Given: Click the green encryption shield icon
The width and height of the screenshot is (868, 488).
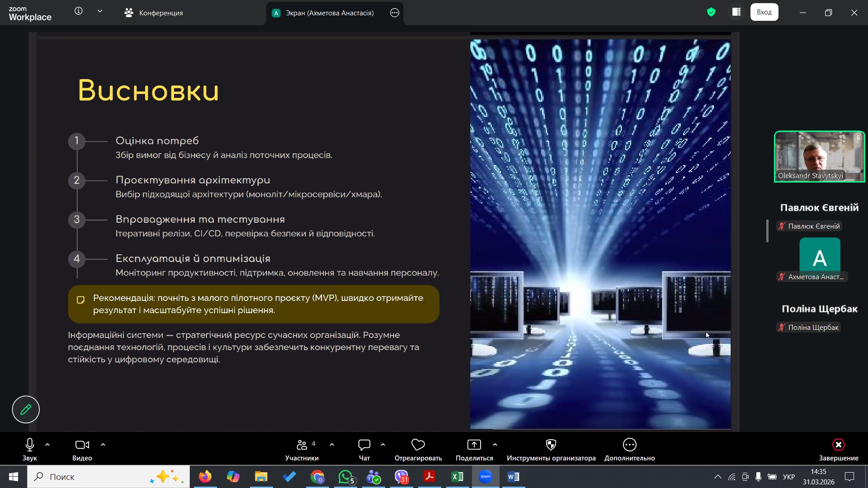Looking at the screenshot, I should (711, 12).
